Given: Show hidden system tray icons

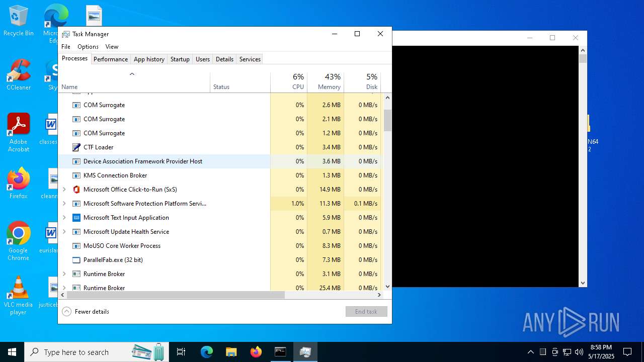Looking at the screenshot, I should pyautogui.click(x=531, y=352).
